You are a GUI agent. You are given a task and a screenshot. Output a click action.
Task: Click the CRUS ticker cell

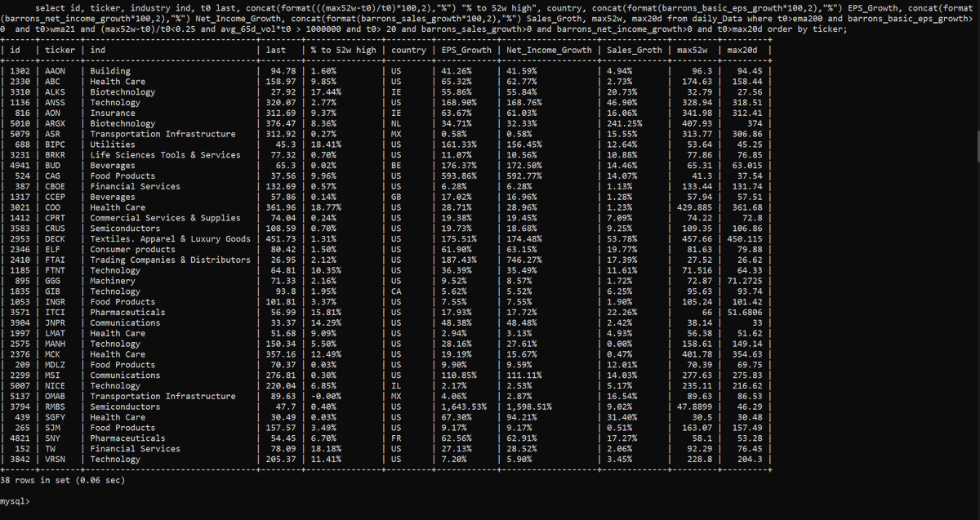tap(56, 229)
